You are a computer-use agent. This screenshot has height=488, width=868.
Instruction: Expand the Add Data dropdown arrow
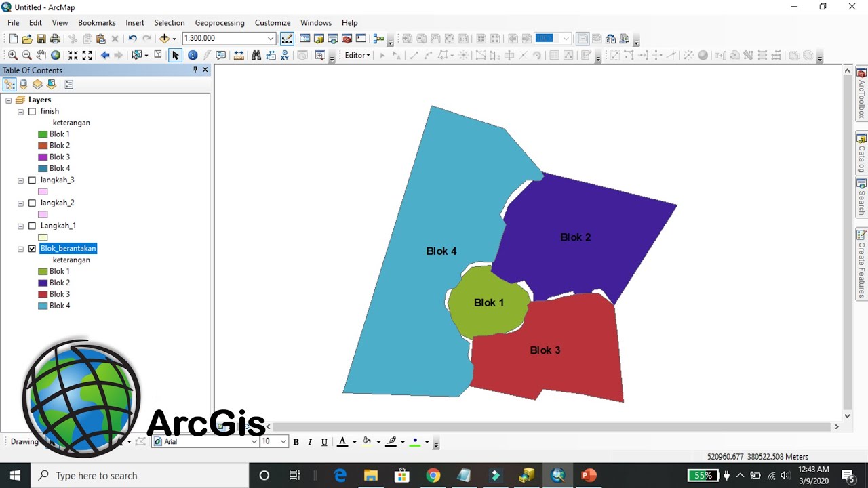click(x=174, y=39)
